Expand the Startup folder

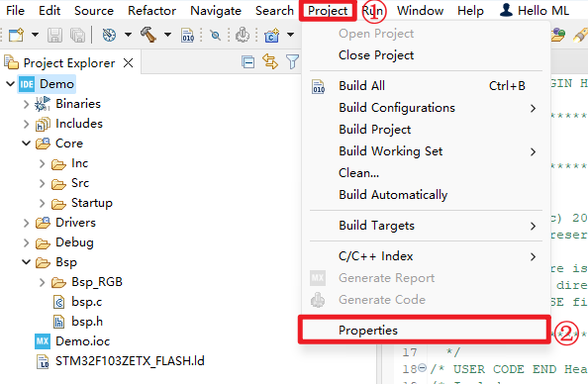tap(42, 203)
